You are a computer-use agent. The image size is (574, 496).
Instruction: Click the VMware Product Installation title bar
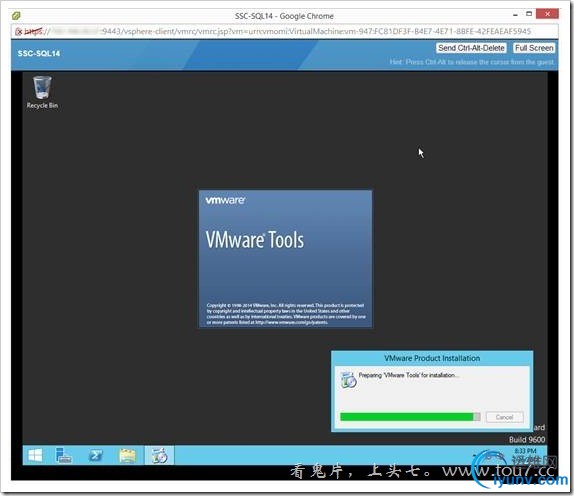[x=432, y=358]
